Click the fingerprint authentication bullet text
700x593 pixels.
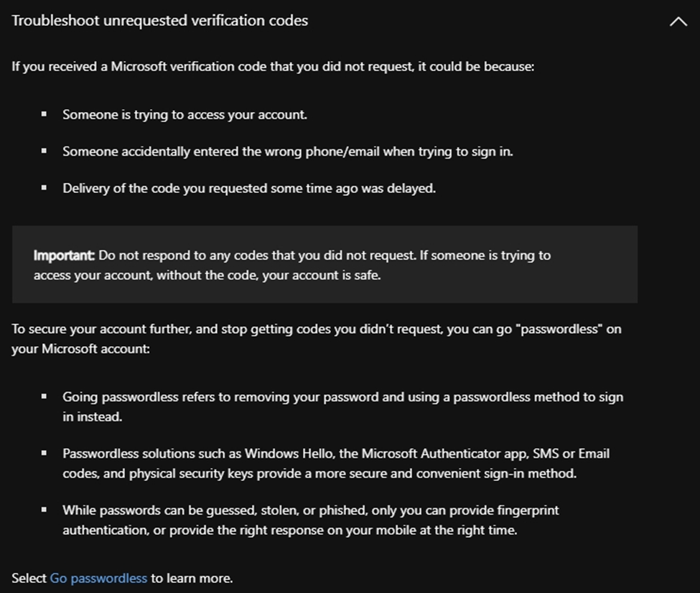(311, 520)
